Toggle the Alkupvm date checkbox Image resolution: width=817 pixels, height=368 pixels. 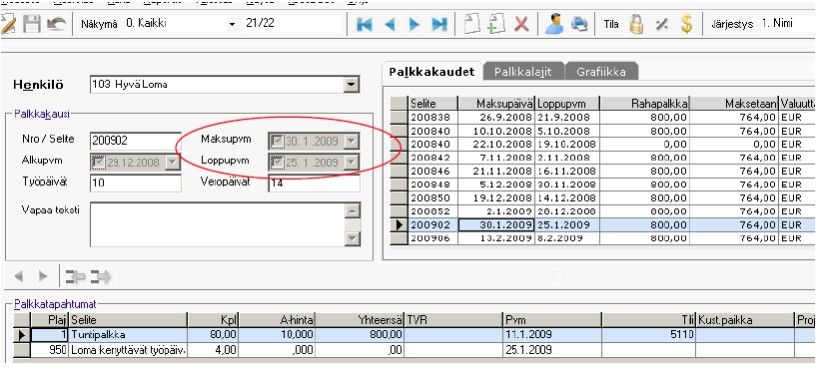pyautogui.click(x=98, y=163)
